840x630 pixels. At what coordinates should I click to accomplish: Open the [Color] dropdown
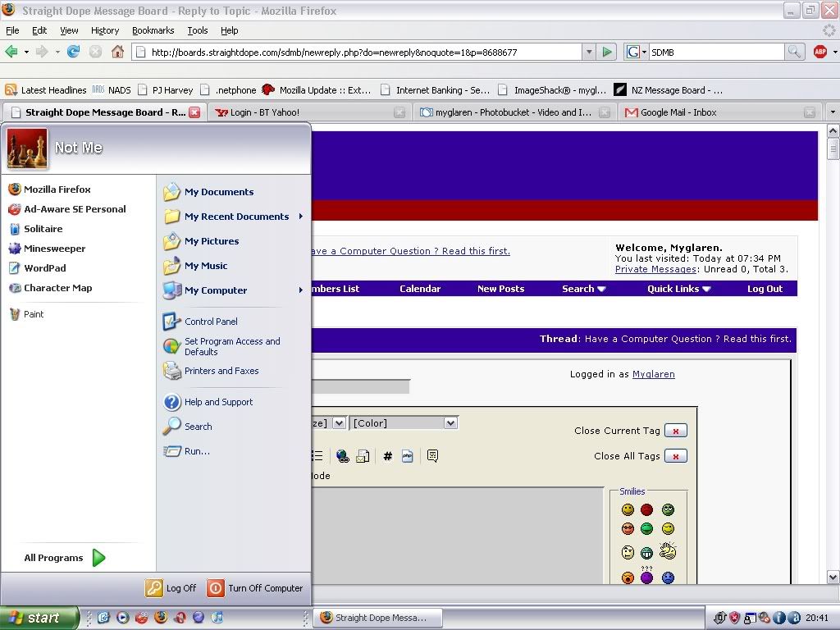pyautogui.click(x=404, y=423)
